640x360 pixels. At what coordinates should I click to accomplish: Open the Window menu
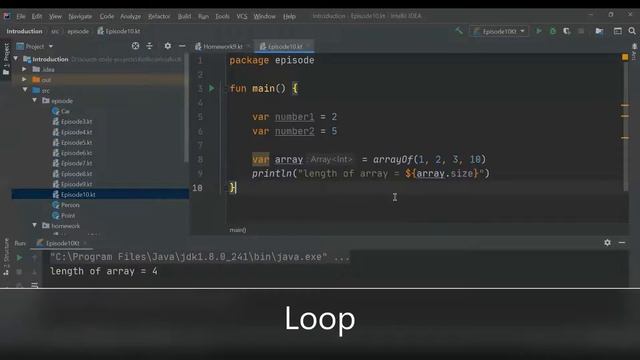[x=264, y=16]
